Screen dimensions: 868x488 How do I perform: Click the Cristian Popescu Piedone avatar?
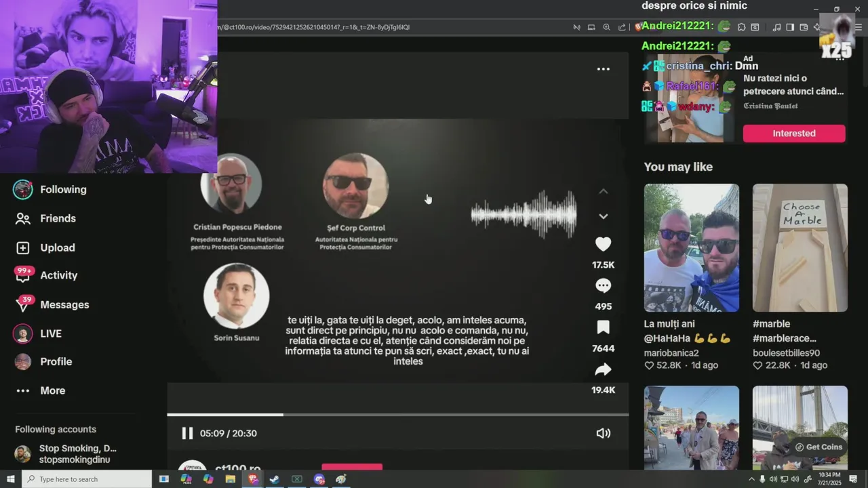tap(231, 184)
